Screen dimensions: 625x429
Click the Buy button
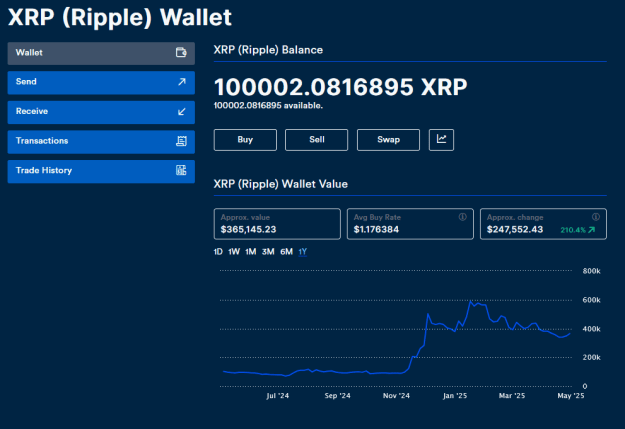tap(245, 140)
